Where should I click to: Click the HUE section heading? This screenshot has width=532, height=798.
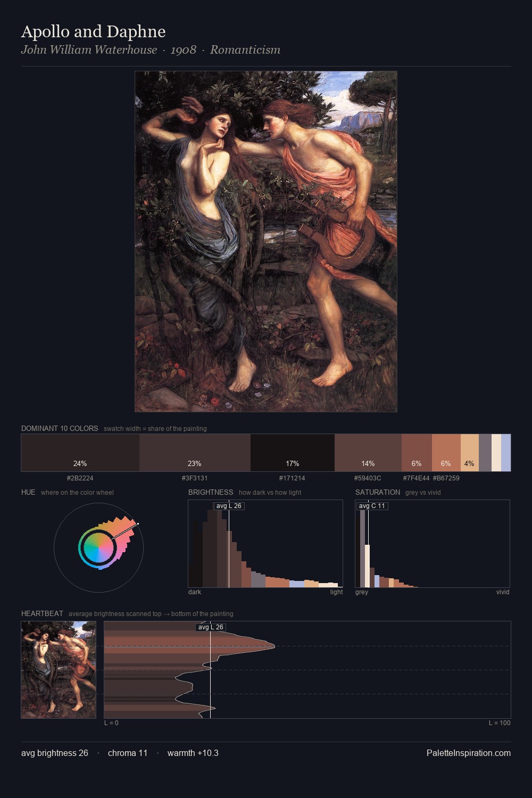coord(28,492)
